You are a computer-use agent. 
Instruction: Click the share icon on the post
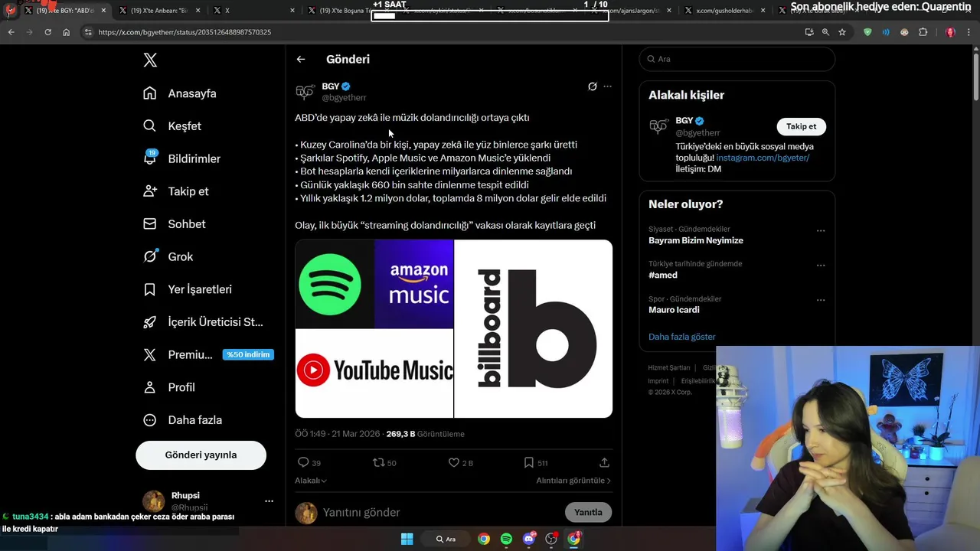pos(604,462)
